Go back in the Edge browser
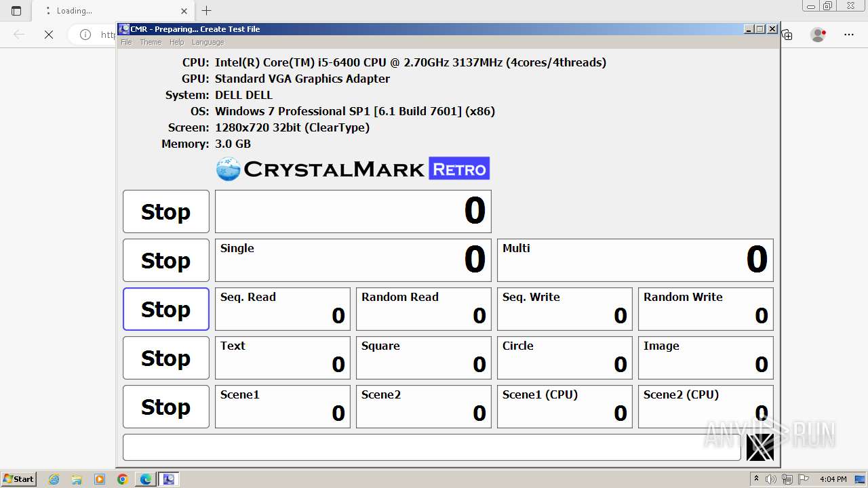This screenshot has width=868, height=488. pyautogui.click(x=19, y=35)
